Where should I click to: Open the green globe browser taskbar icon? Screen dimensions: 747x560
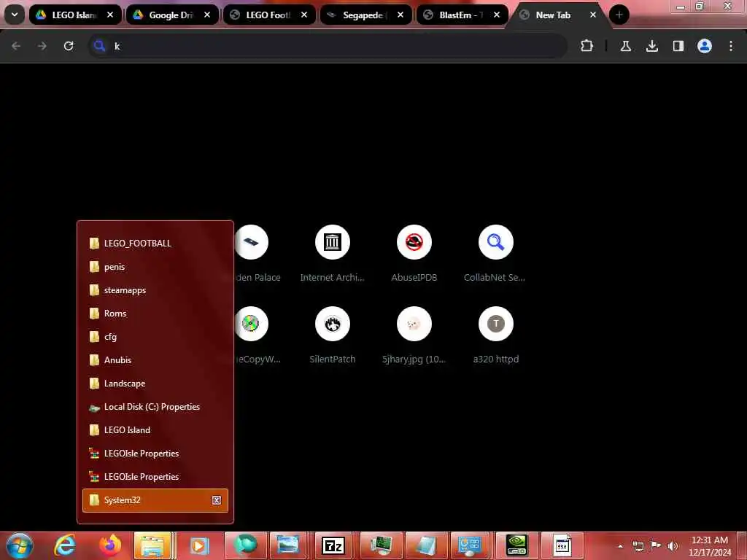click(245, 545)
